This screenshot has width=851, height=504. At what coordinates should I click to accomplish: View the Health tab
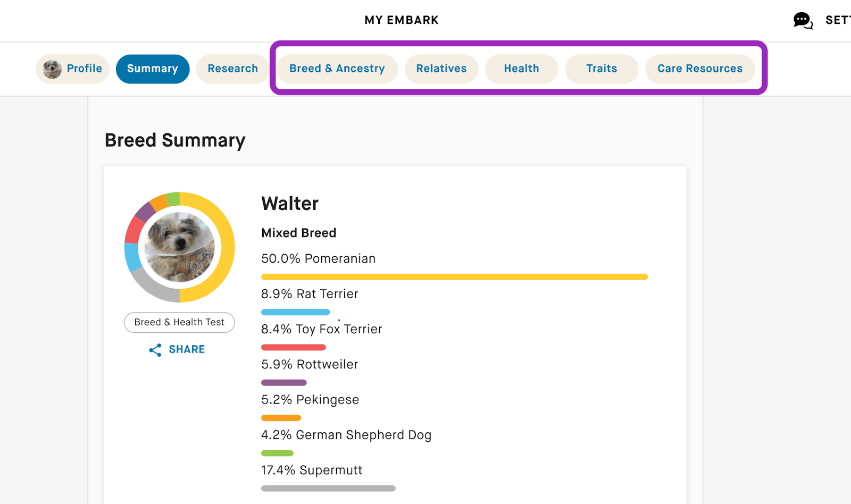(x=521, y=69)
